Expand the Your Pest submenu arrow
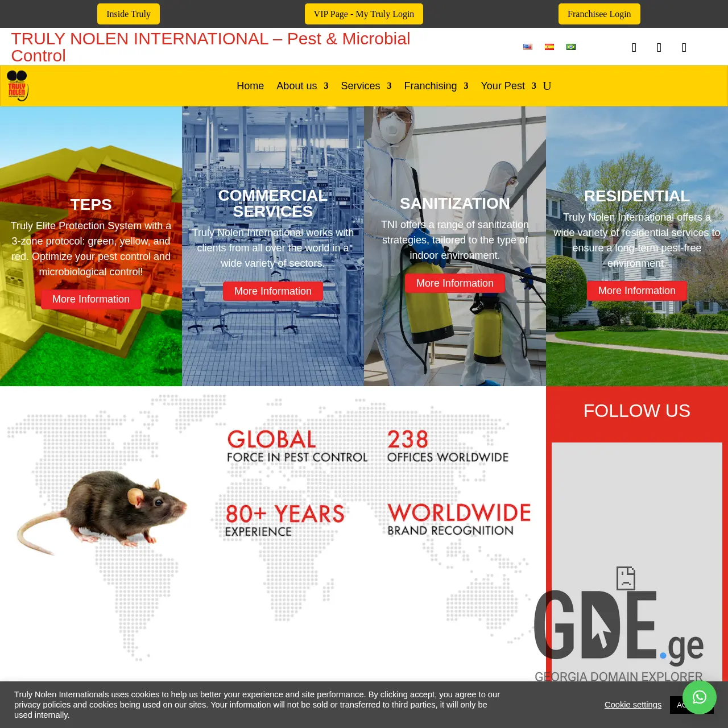The height and width of the screenshot is (728, 728). coord(534,86)
